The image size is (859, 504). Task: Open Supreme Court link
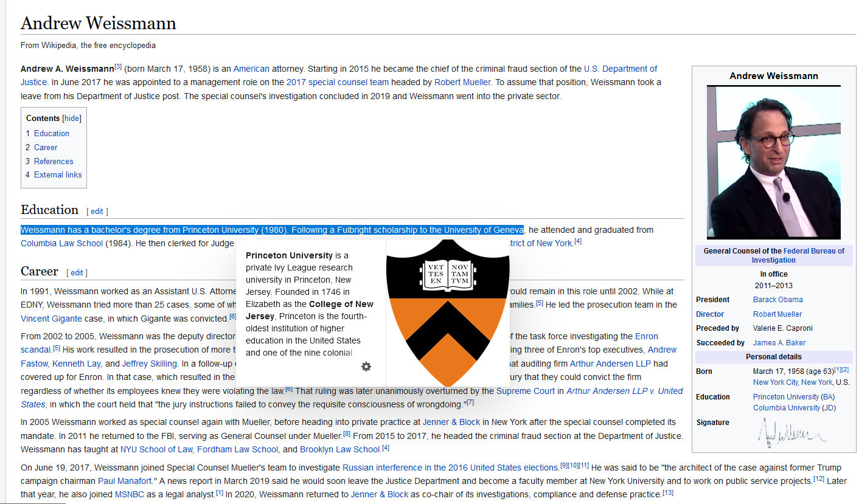[x=526, y=391]
